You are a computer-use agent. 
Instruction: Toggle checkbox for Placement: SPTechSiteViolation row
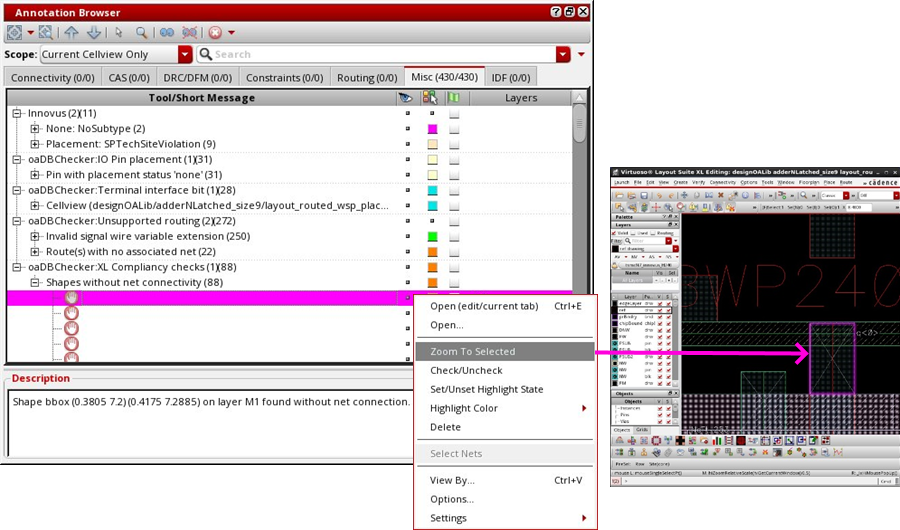point(455,144)
